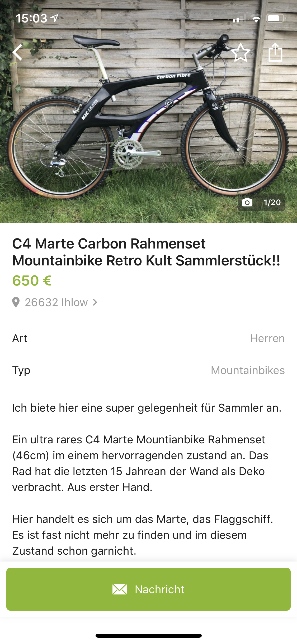Tap the Wi-Fi icon in status bar
297x644 pixels.
256,19
